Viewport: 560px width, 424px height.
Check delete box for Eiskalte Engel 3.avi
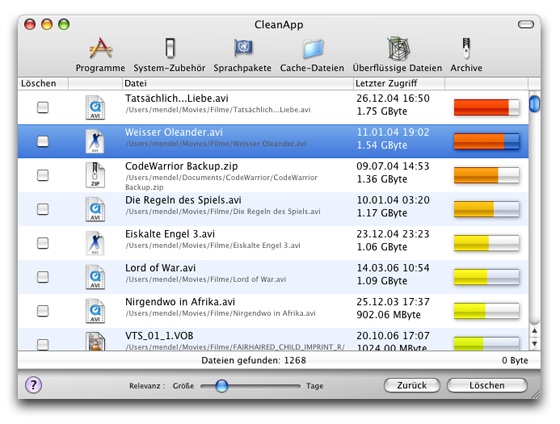coord(43,243)
